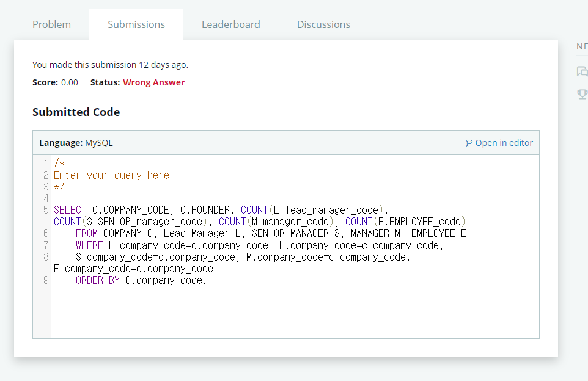Switch to the Leaderboard tab
Image resolution: width=588 pixels, height=381 pixels.
coord(230,24)
